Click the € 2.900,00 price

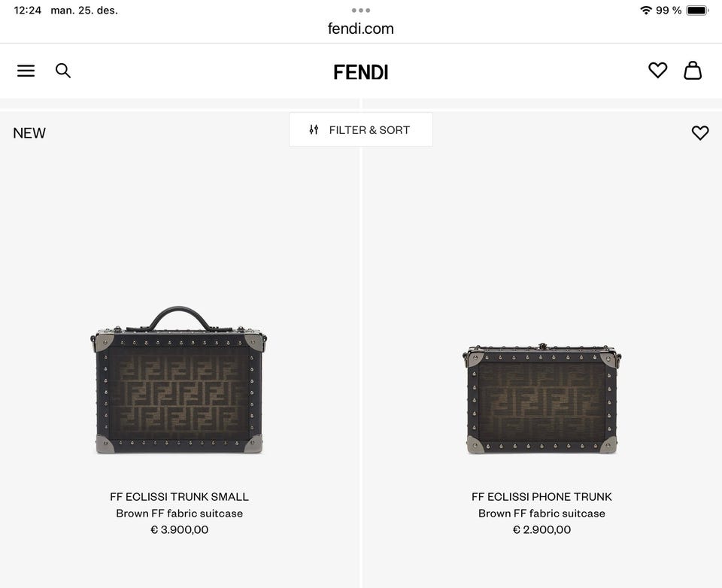click(x=541, y=529)
